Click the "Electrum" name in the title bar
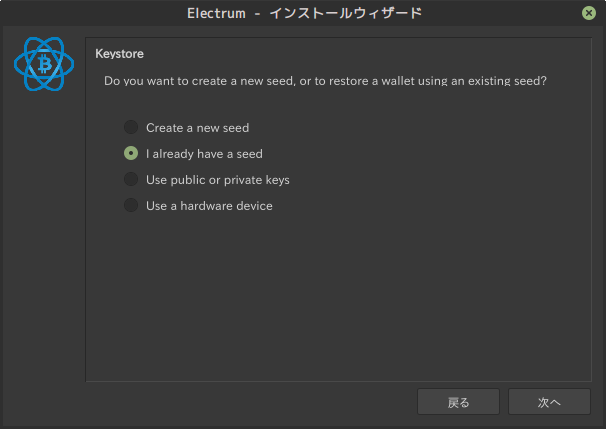The image size is (606, 429). [x=217, y=13]
